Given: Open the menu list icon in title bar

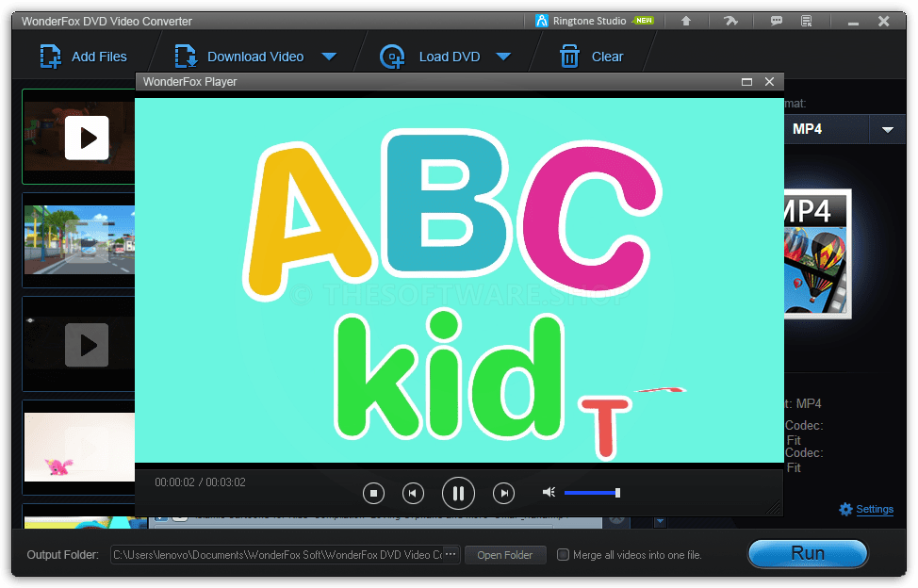Looking at the screenshot, I should (x=806, y=21).
